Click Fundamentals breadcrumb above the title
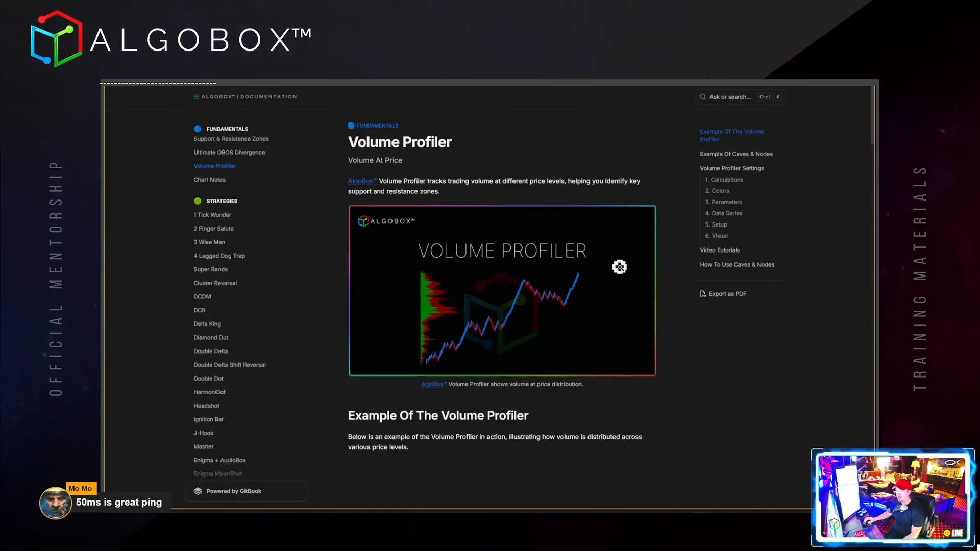This screenshot has width=980, height=551. 373,126
